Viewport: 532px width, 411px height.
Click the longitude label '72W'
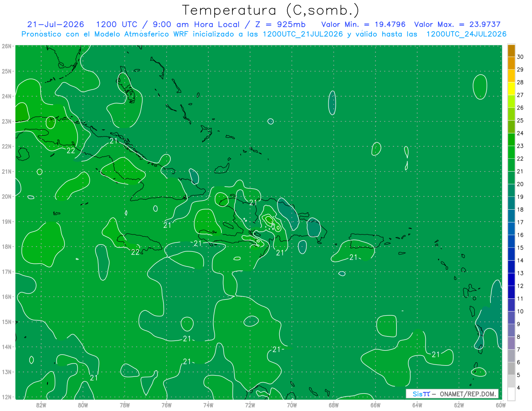point(250,405)
